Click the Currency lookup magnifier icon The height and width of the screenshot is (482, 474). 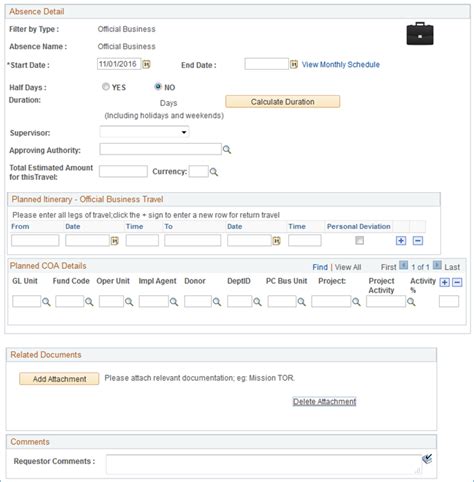(x=214, y=172)
